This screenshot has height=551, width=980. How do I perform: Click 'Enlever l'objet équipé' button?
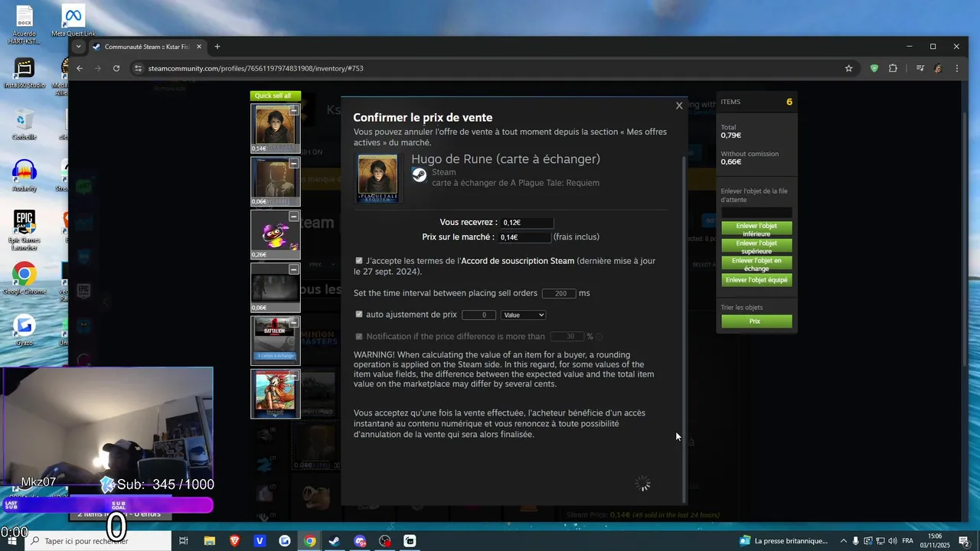pyautogui.click(x=756, y=280)
